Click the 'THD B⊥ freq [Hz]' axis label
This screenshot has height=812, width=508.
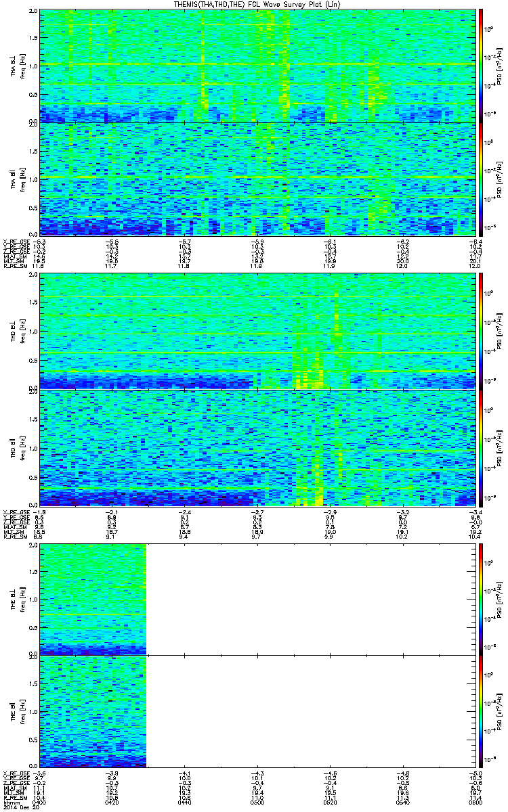17,332
